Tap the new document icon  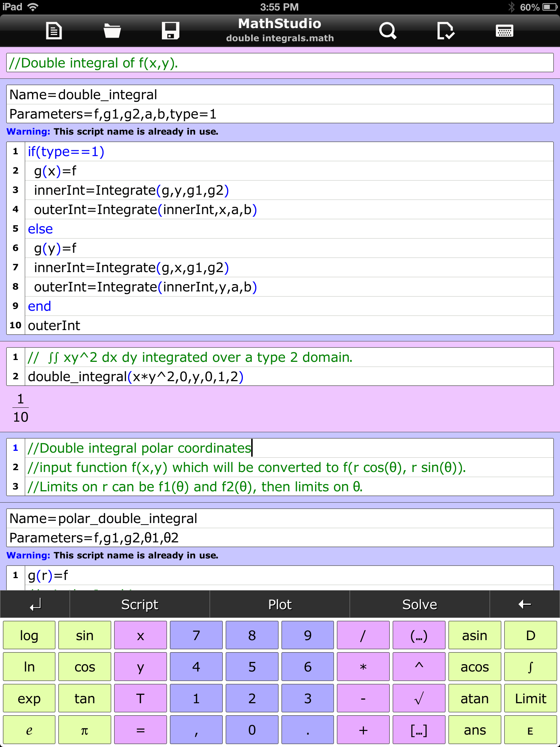[54, 31]
